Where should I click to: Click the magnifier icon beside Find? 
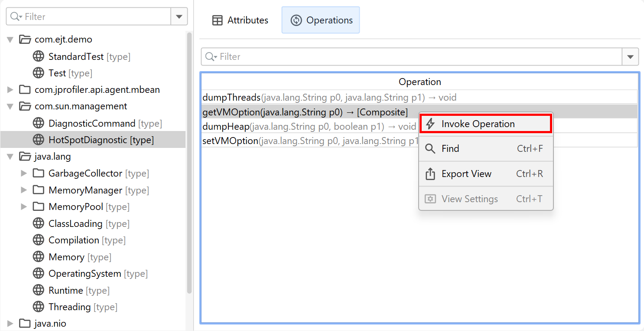click(430, 149)
